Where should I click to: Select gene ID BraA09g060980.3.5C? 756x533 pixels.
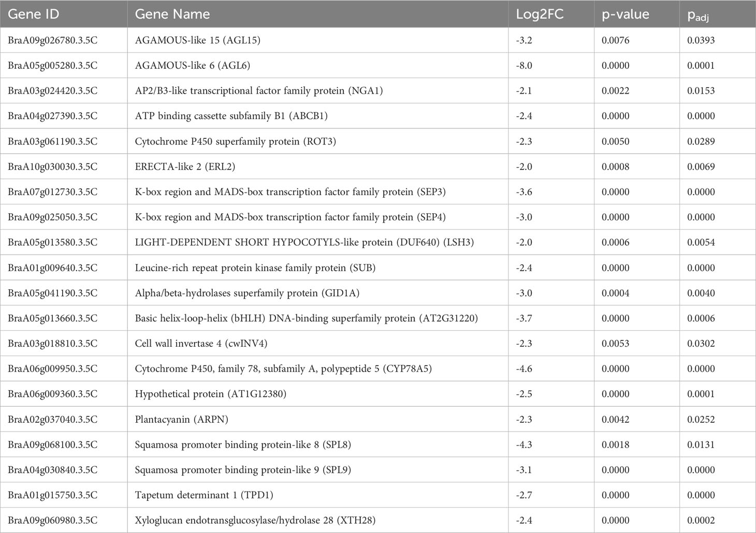[x=52, y=521]
